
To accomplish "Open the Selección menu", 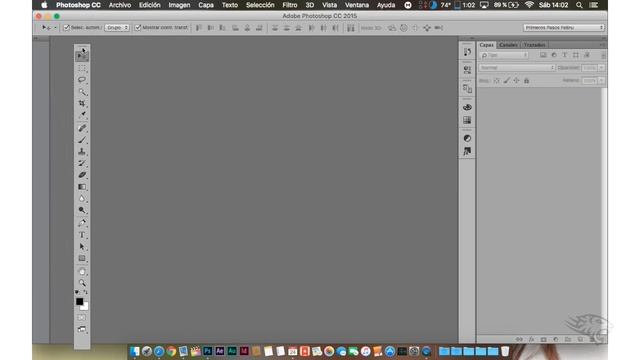I will [x=260, y=5].
